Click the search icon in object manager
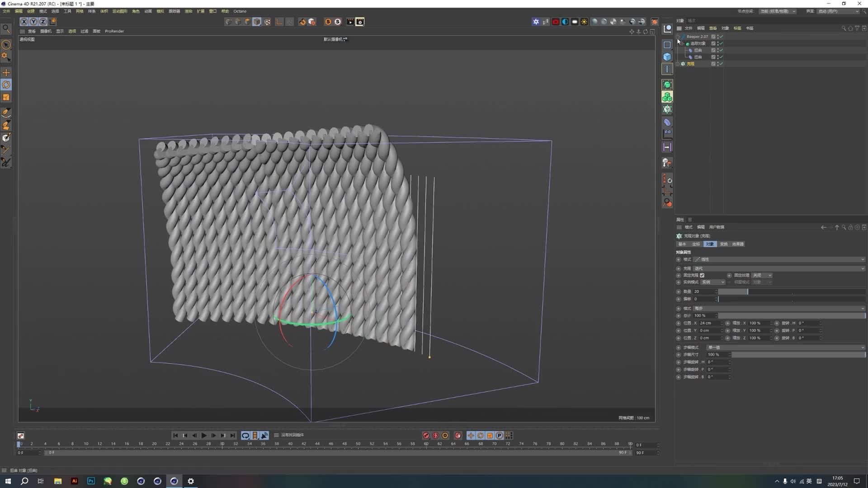 pyautogui.click(x=844, y=28)
